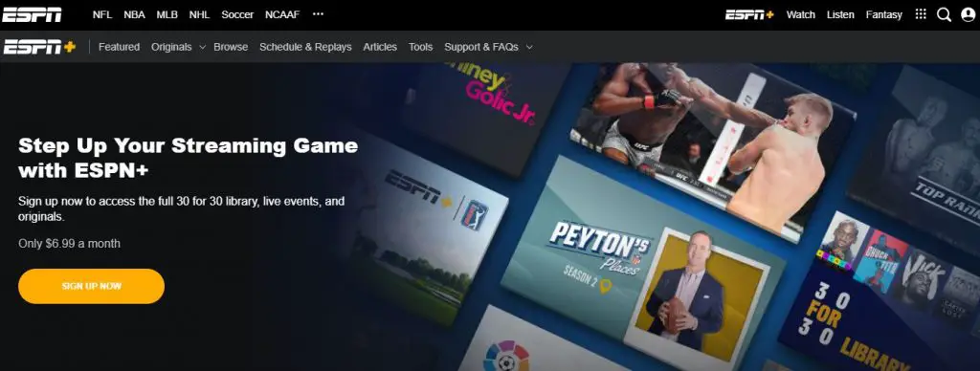Open the Listen link

[x=840, y=14]
